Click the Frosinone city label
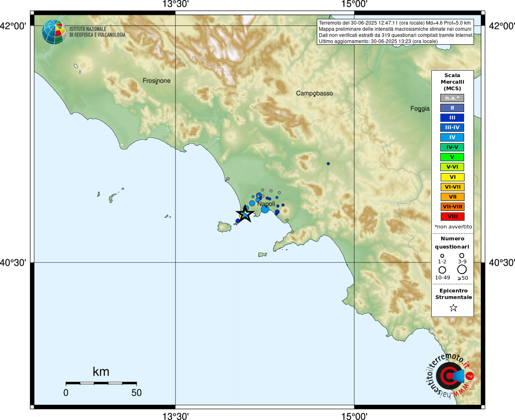Image resolution: width=515 pixels, height=420 pixels. tap(156, 81)
